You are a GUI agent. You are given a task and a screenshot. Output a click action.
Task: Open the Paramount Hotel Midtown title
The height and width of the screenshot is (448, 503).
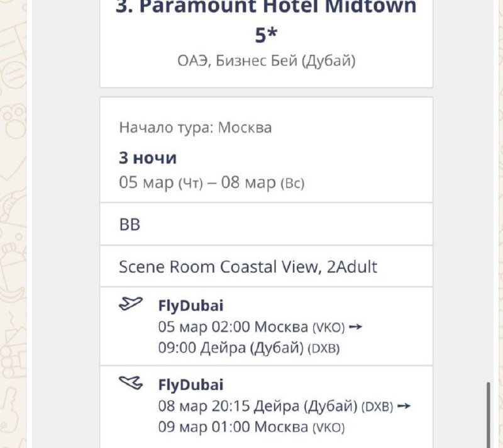point(266,8)
